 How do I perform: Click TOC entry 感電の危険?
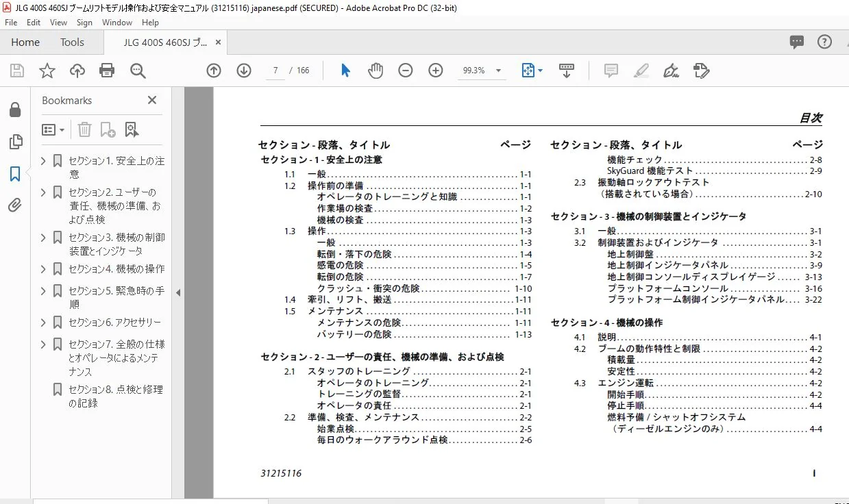[340, 266]
